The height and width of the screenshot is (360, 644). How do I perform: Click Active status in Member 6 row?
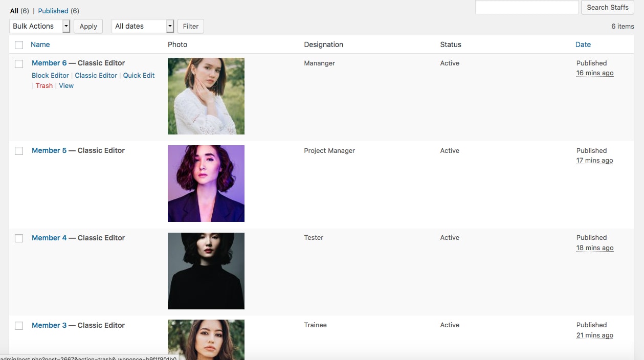click(450, 63)
